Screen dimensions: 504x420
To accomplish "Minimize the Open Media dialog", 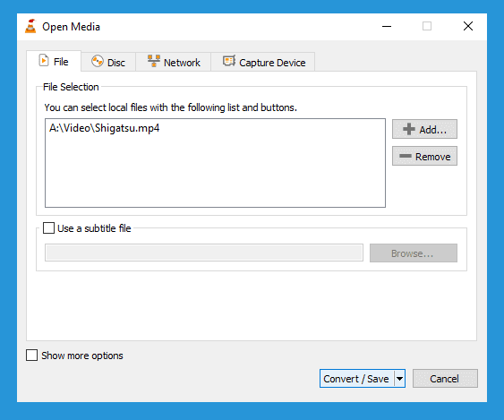I will [387, 26].
